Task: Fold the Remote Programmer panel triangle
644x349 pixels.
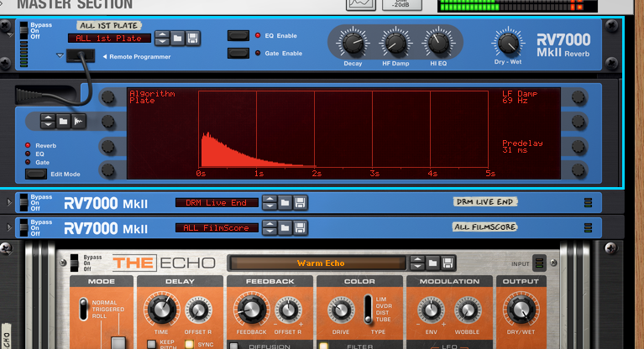Action: [60, 55]
